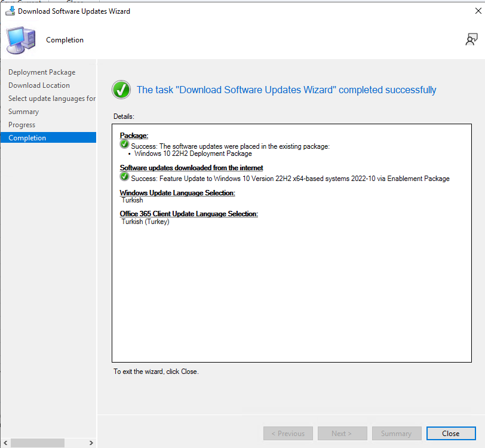485x448 pixels.
Task: Click the 'Turkish (Turkey)' entry
Action: tap(145, 222)
